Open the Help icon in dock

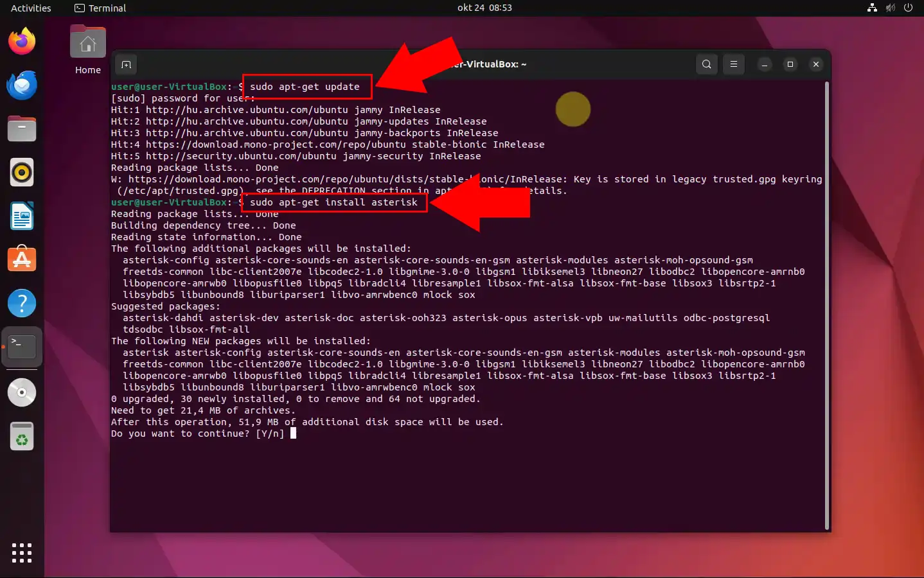point(22,302)
